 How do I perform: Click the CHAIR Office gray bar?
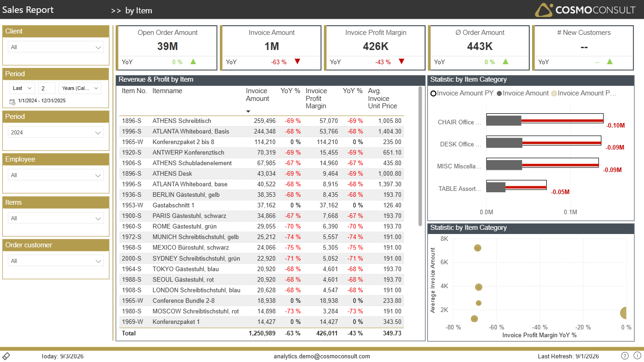pyautogui.click(x=504, y=121)
